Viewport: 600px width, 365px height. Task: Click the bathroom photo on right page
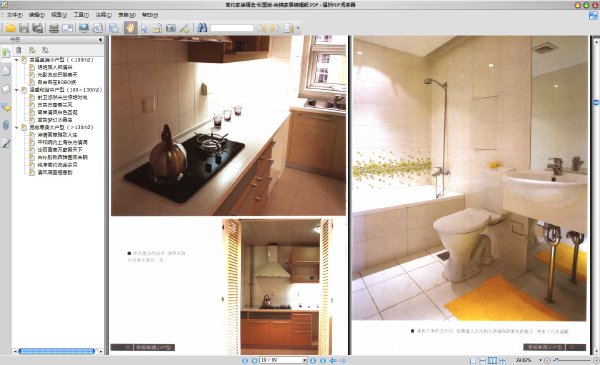pyautogui.click(x=469, y=178)
